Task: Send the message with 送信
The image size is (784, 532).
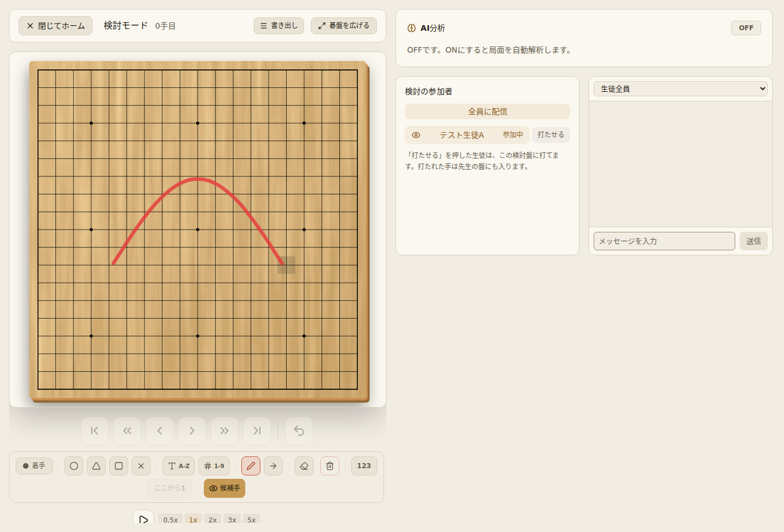Action: tap(754, 241)
